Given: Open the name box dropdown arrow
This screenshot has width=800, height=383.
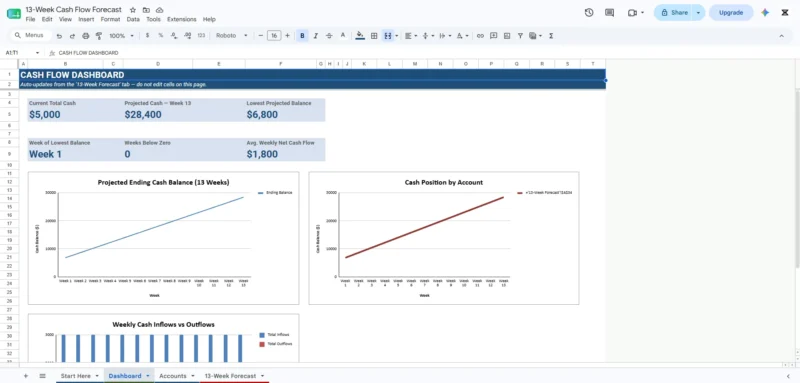Looking at the screenshot, I should click(37, 53).
